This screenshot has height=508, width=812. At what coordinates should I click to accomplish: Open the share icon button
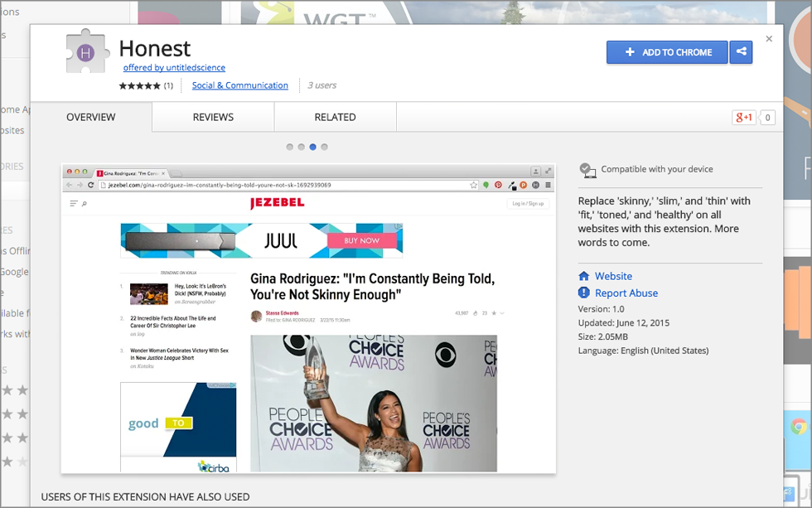tap(741, 52)
